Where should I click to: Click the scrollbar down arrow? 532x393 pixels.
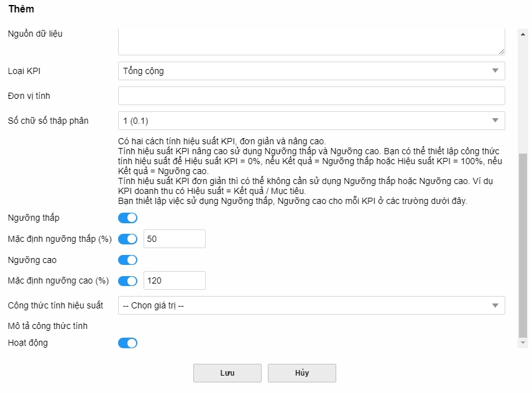(x=523, y=343)
